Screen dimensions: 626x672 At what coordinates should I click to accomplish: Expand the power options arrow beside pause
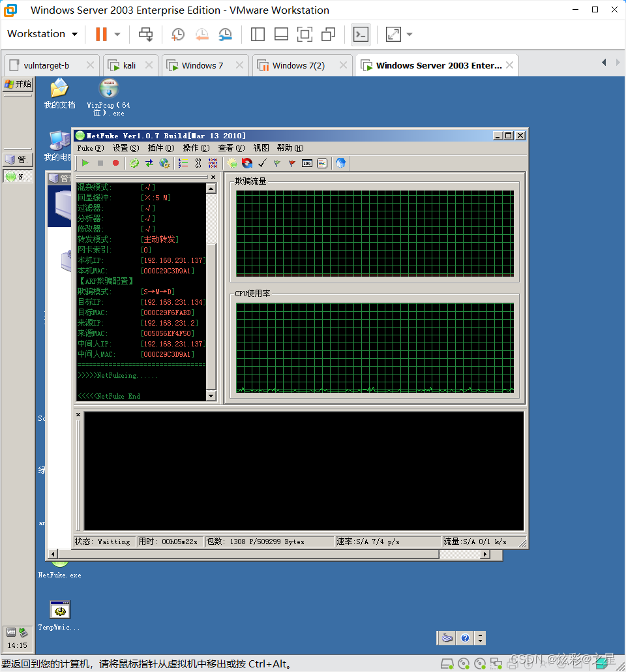tap(117, 35)
